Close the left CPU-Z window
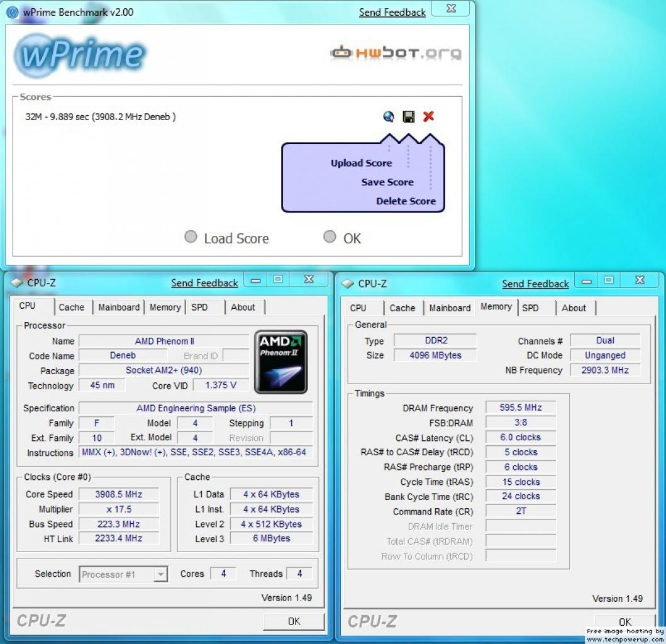 pos(309,279)
